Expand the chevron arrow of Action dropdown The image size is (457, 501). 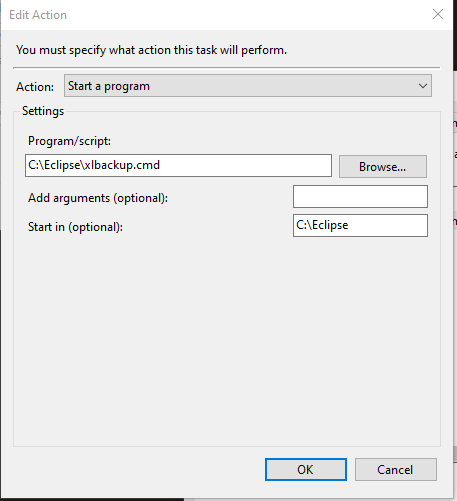pyautogui.click(x=423, y=86)
